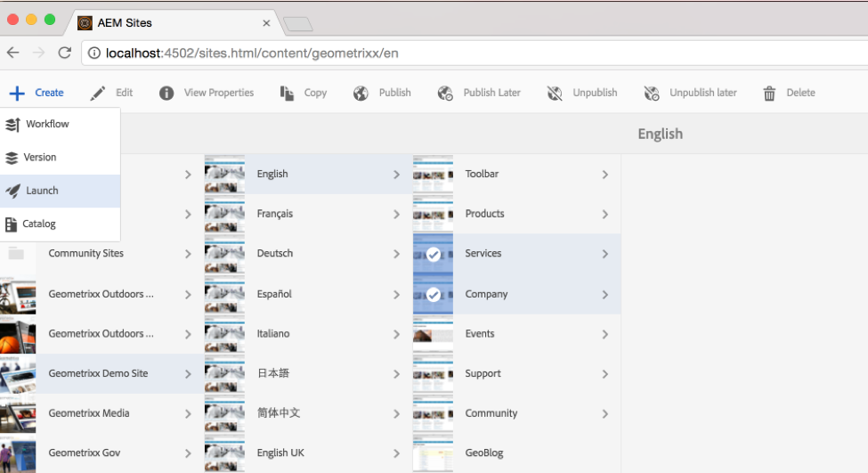Expand the Products page chevron
The image size is (868, 473).
604,215
